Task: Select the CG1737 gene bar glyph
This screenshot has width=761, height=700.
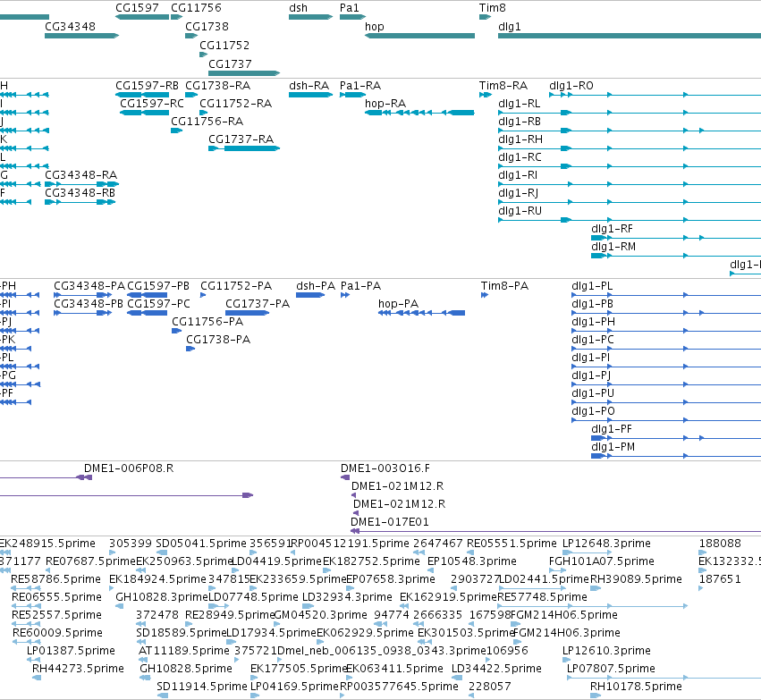Action: 244,73
